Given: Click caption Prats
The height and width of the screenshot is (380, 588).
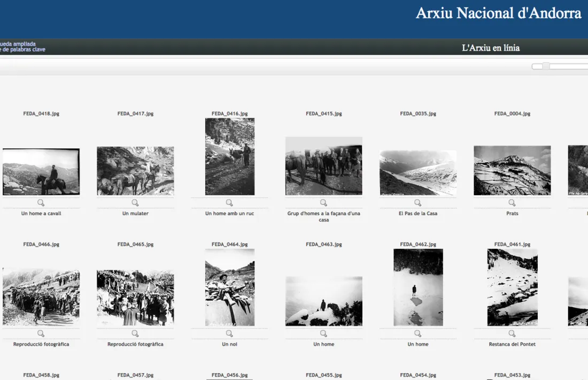Looking at the screenshot, I should pyautogui.click(x=512, y=213).
